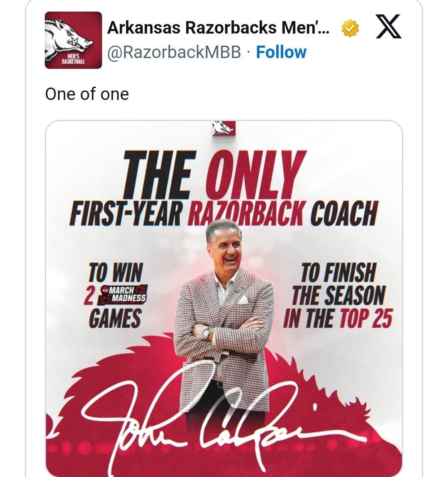Image resolution: width=448 pixels, height=477 pixels.
Task: Open the Arkansas Razorbacks Men's account name
Action: 218,28
